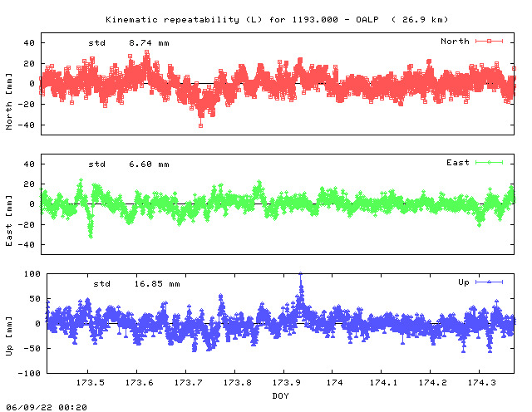Image resolution: width=532 pixels, height=412 pixels.
Task: Click the green East legend marker line
Action: [x=489, y=163]
